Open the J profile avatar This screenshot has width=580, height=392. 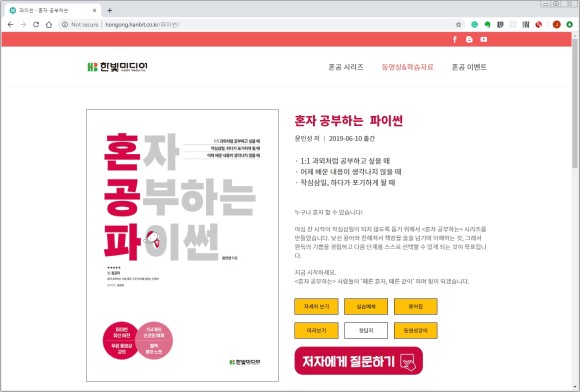(x=556, y=24)
